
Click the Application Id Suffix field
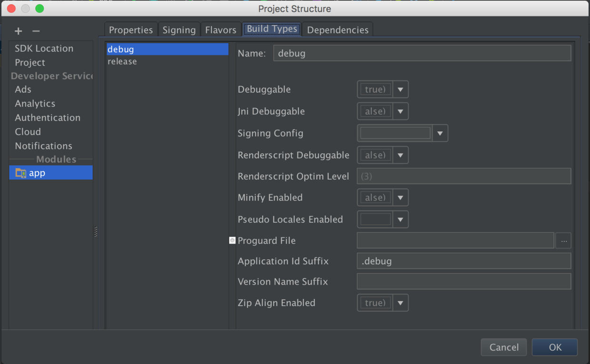463,261
